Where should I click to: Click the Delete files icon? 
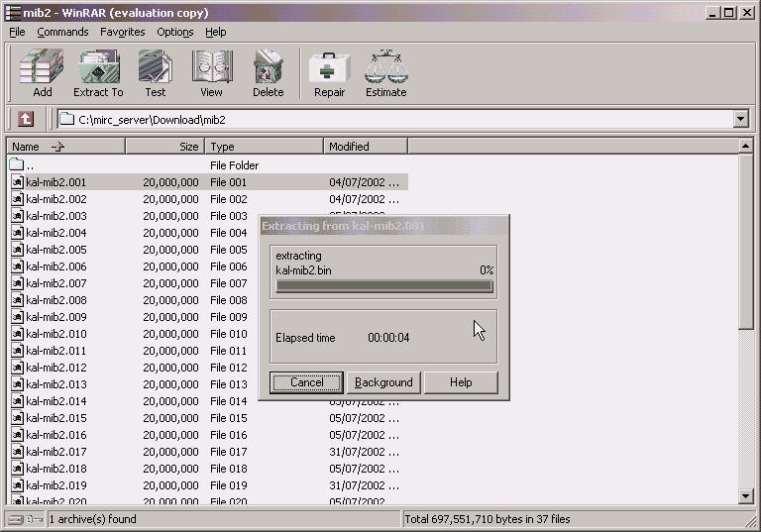point(269,67)
